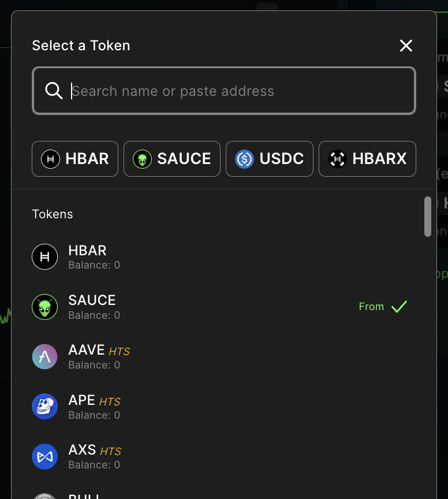Click the SAUCE alien logo in list
448x499 pixels.
(x=44, y=307)
